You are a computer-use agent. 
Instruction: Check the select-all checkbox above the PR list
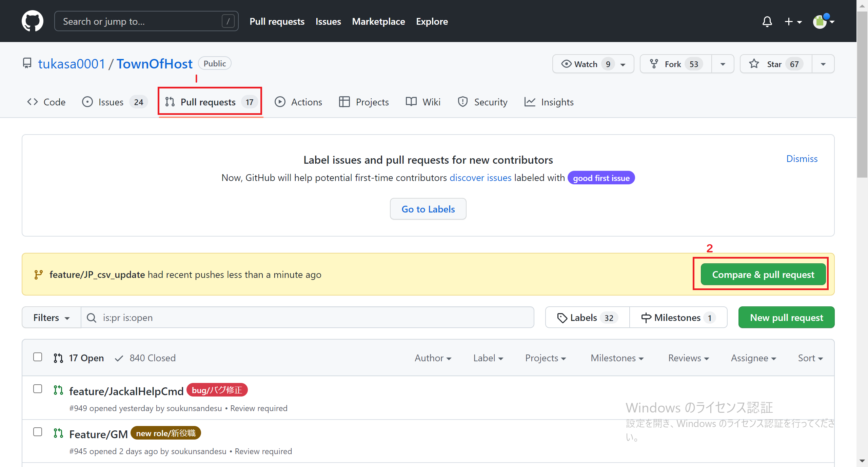[38, 357]
